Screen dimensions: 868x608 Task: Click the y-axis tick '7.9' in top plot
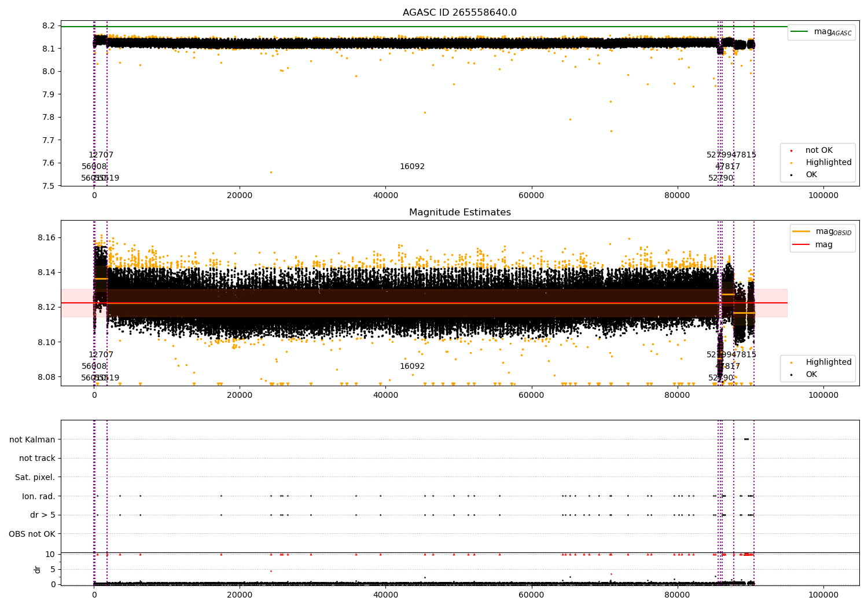coord(49,94)
